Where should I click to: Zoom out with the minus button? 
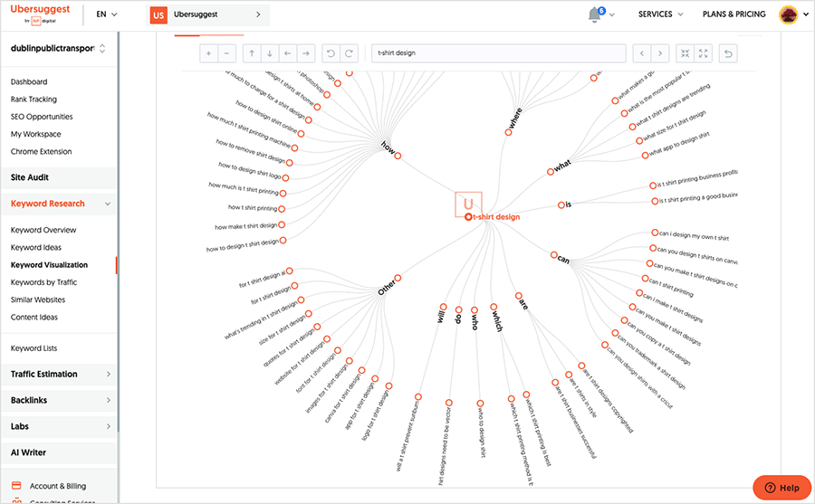(x=226, y=53)
